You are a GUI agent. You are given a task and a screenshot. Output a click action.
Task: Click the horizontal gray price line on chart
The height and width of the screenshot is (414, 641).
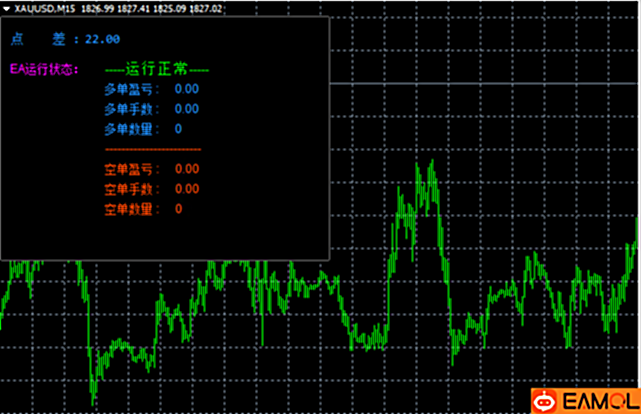[480, 85]
